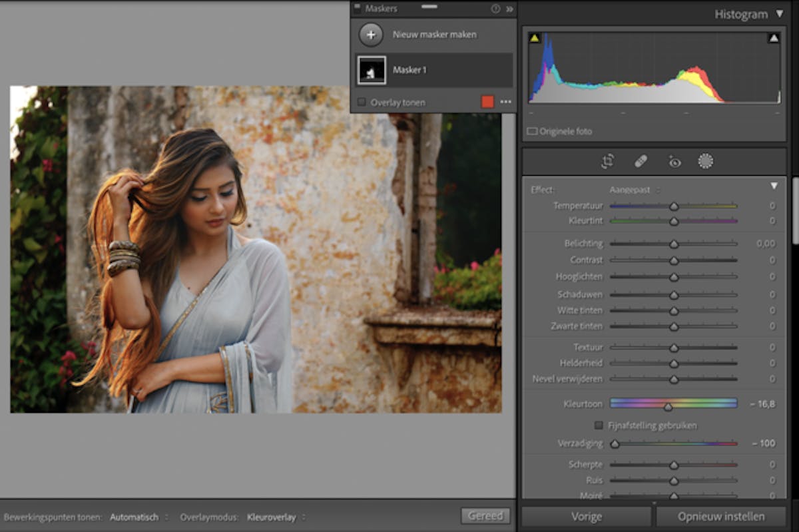Click the Histogram panel title

coord(741,14)
